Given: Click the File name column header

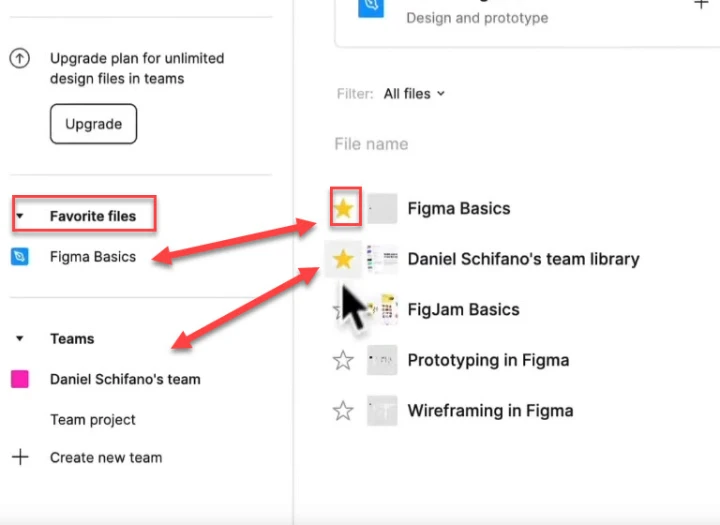Looking at the screenshot, I should click(x=371, y=144).
